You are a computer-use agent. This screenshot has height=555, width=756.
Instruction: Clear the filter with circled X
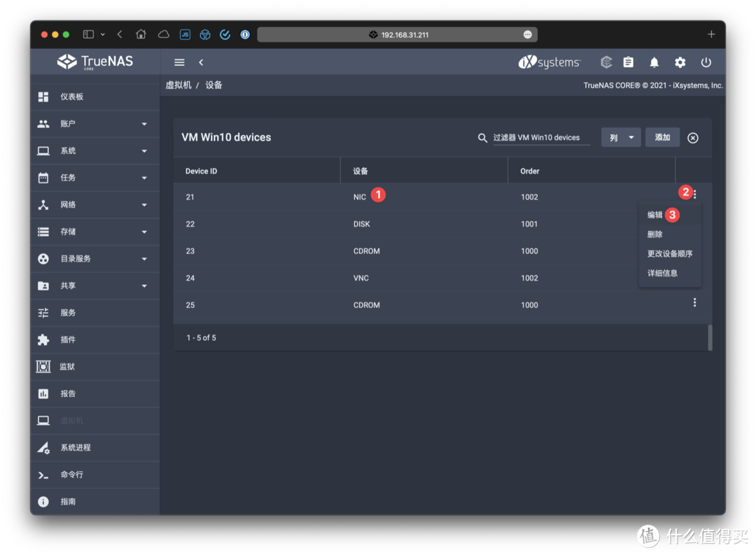click(x=693, y=138)
